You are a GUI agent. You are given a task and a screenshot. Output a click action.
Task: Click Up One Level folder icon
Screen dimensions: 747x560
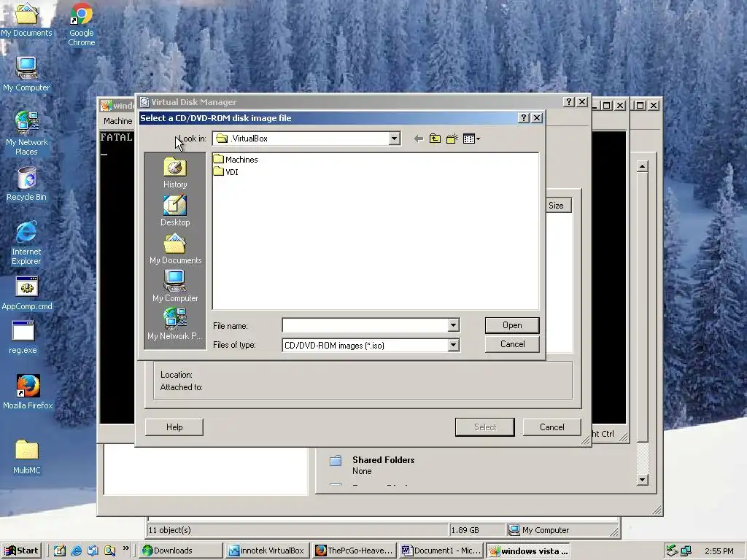click(435, 139)
